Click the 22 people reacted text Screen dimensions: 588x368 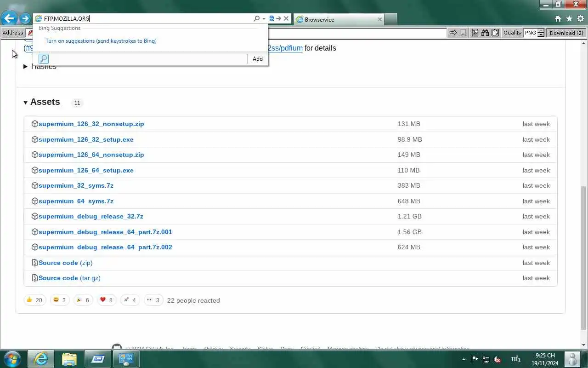click(193, 300)
